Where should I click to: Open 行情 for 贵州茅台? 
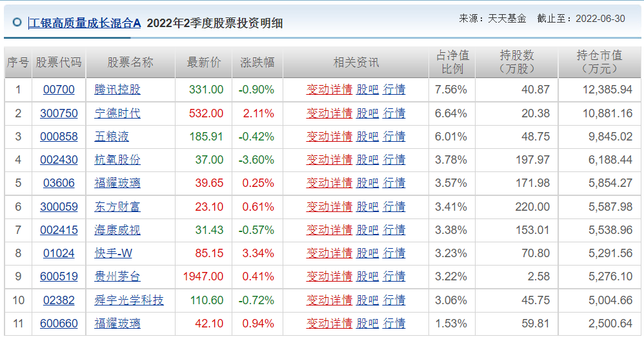tap(394, 277)
